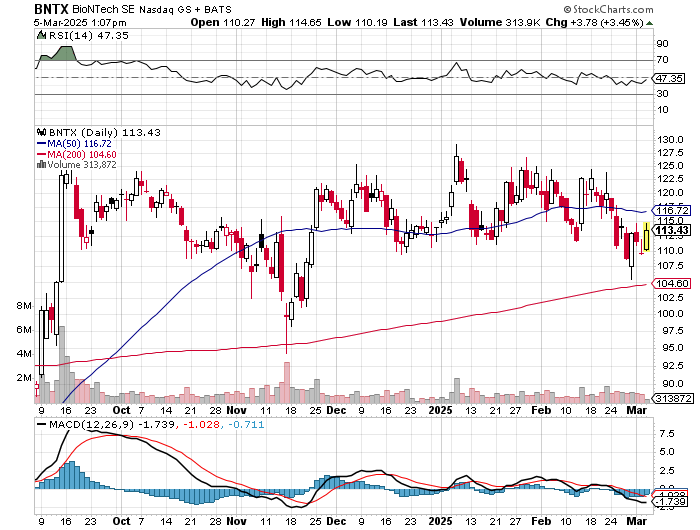This screenshot has width=700, height=530.
Task: Click the 130.0 price axis label
Action: tap(670, 140)
